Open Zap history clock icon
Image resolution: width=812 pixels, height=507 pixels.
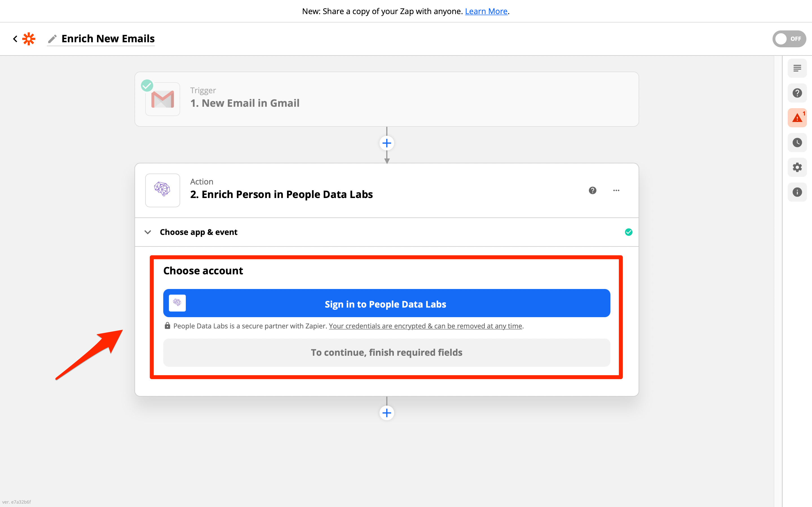click(797, 143)
